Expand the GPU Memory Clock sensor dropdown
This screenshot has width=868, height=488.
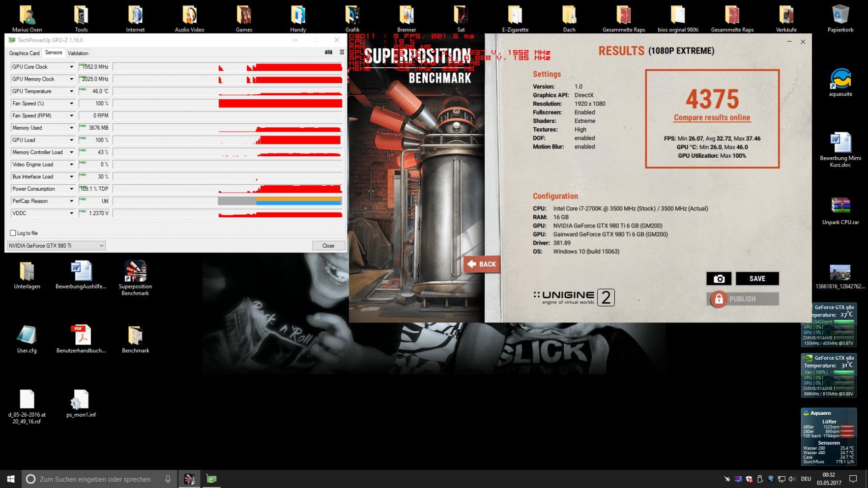[71, 79]
